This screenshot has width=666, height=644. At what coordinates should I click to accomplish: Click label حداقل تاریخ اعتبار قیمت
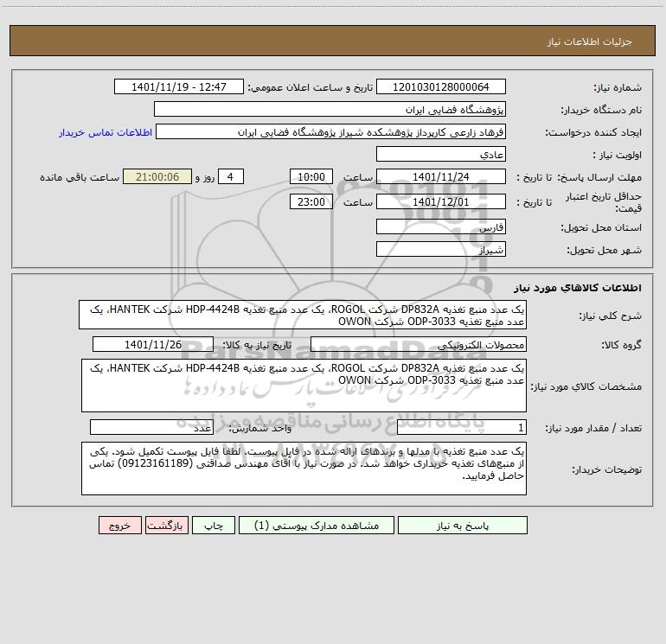click(604, 202)
